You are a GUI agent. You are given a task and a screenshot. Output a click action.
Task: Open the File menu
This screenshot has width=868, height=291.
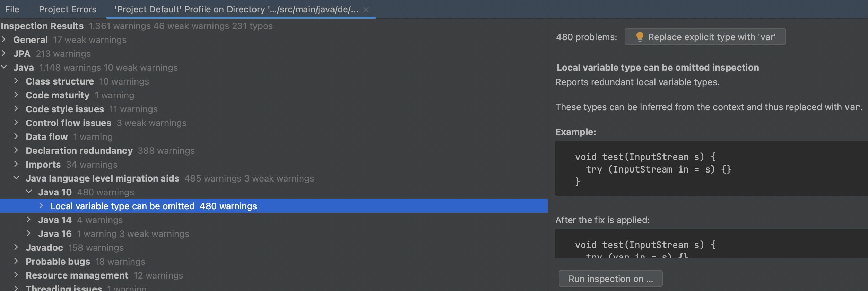[x=11, y=9]
